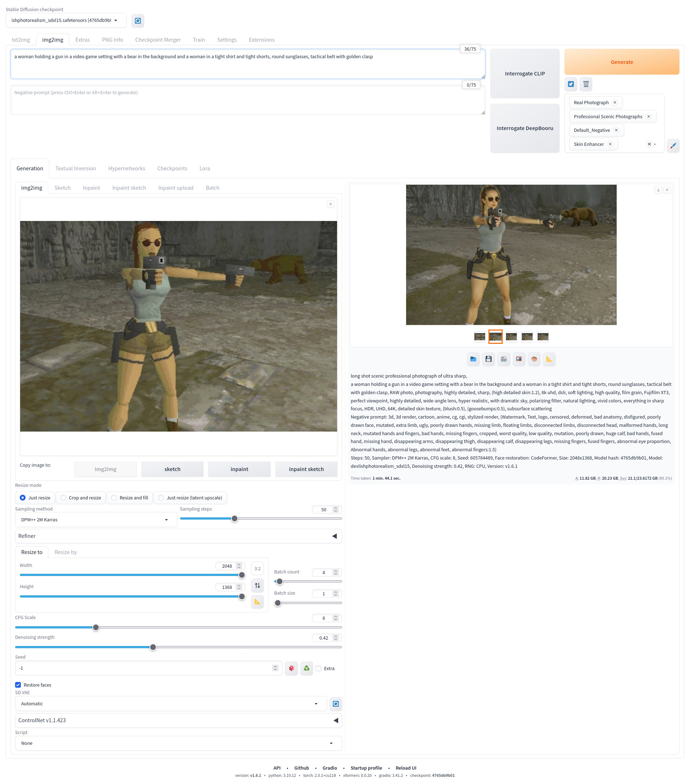Download the output gallery image
Viewport: 690px width, 784px height.
[658, 190]
